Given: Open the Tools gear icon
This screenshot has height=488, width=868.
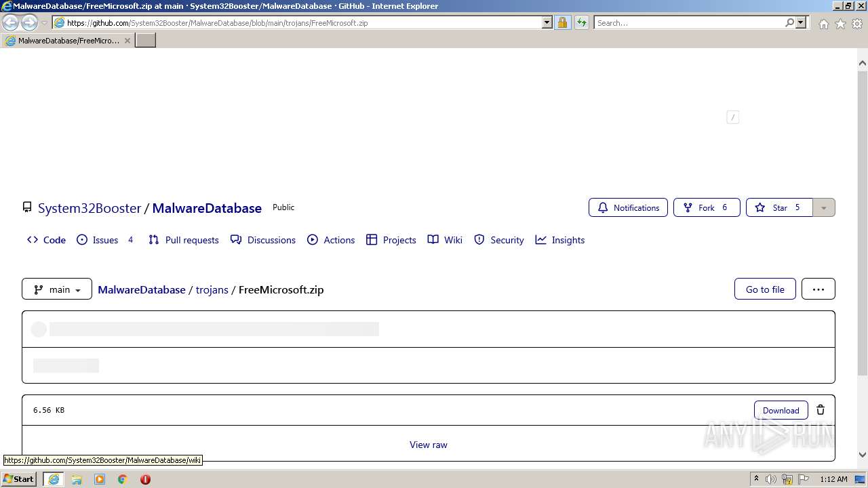Looking at the screenshot, I should [857, 24].
